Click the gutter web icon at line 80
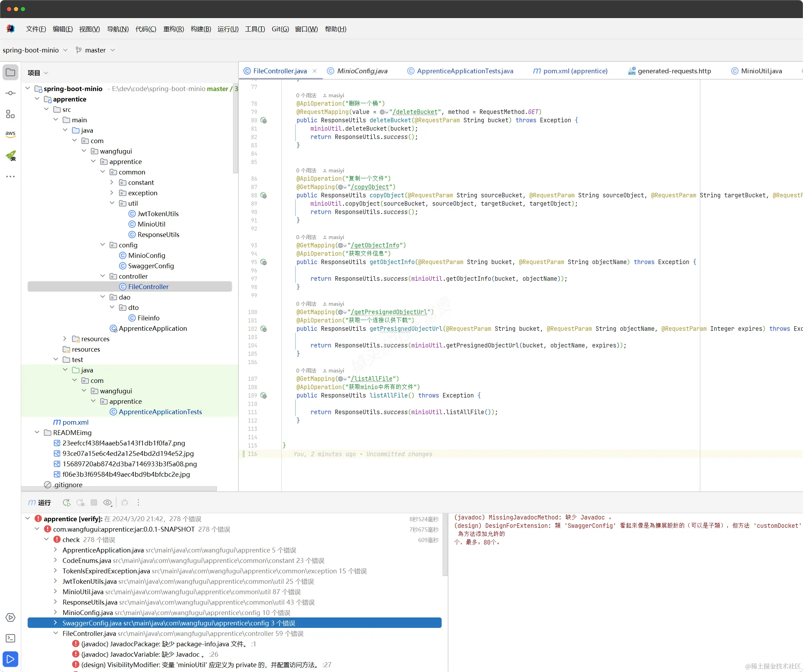Image resolution: width=803 pixels, height=672 pixels. [264, 121]
